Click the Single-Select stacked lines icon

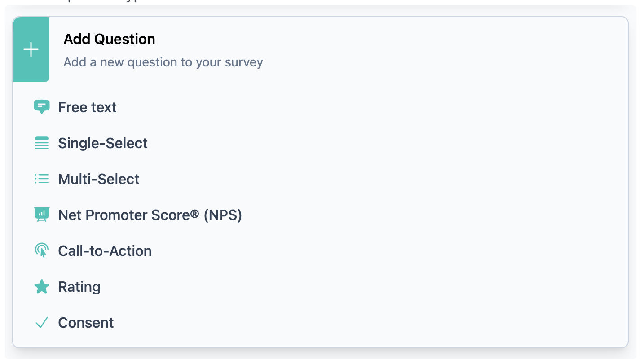[x=41, y=143]
